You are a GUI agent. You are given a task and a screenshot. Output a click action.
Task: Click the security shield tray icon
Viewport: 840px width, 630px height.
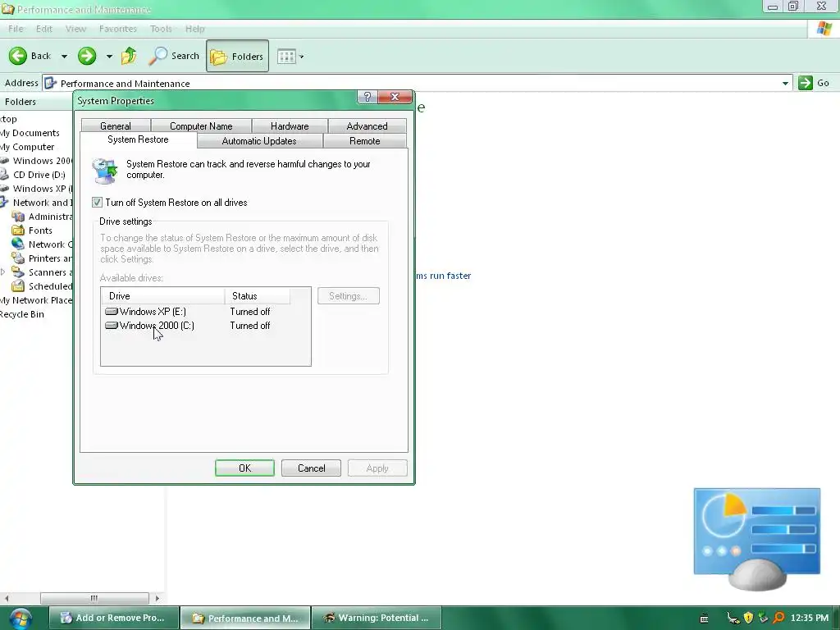click(x=748, y=619)
